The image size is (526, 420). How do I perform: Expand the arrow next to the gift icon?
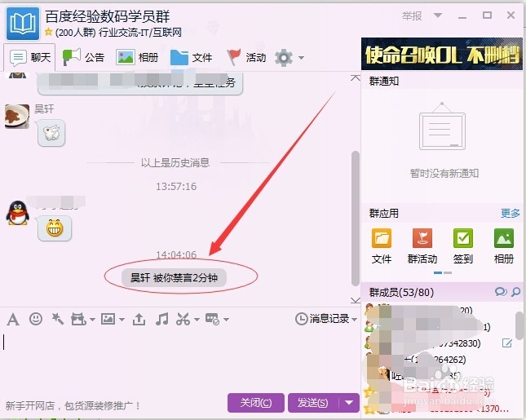pyautogui.click(x=92, y=320)
